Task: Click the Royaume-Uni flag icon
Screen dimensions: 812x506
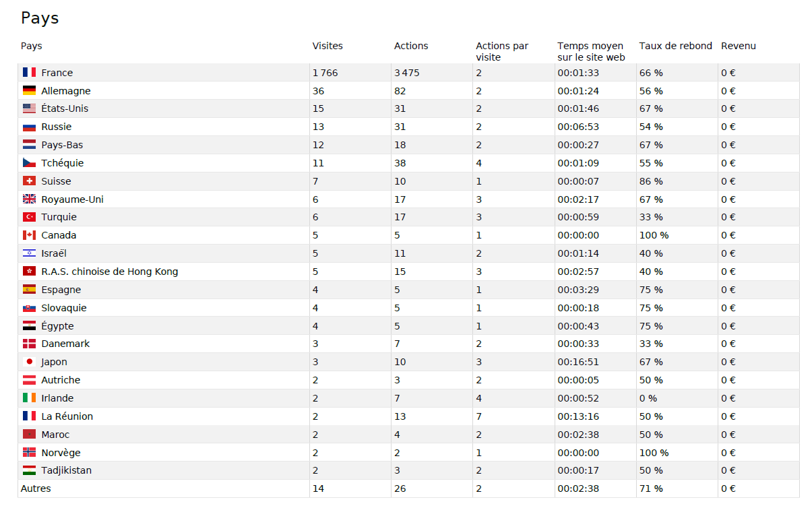Action: (x=29, y=199)
